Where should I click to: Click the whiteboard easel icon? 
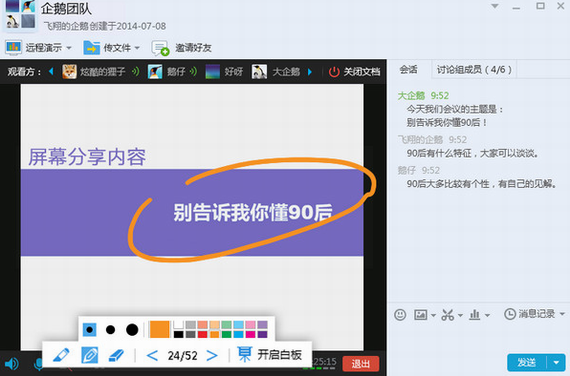(x=244, y=354)
